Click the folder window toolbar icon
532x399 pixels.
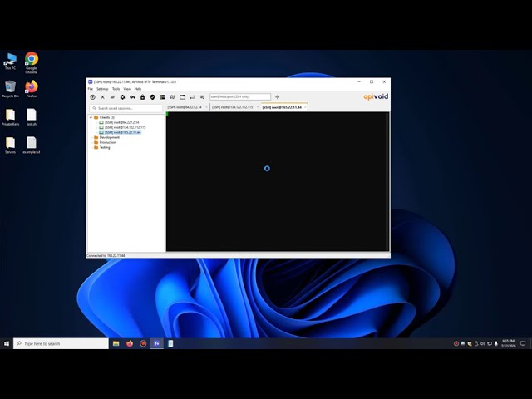[183, 97]
